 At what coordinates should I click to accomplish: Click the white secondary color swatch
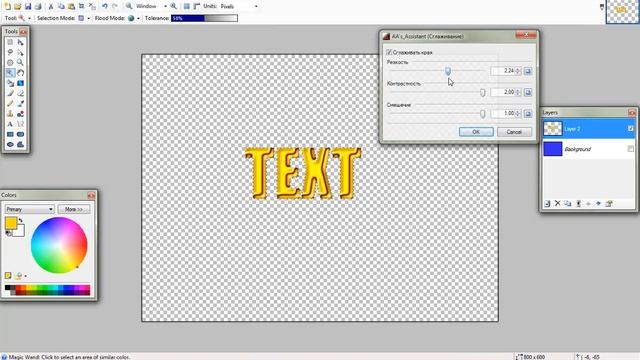pos(20,232)
